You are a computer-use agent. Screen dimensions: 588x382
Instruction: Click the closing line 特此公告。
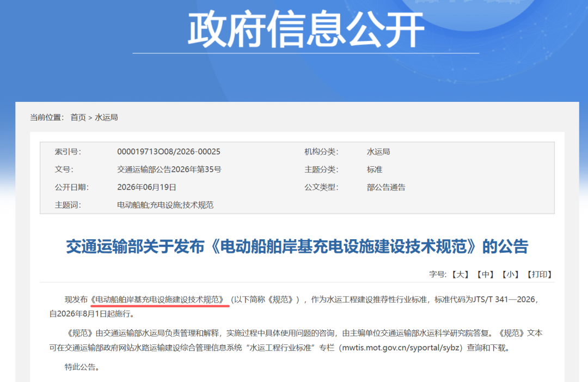pos(82,367)
